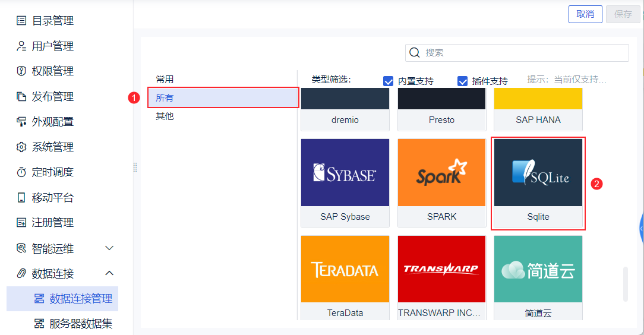Viewport: 644px width, 335px height.
Task: Open 目录管理 menu item
Action: [52, 21]
